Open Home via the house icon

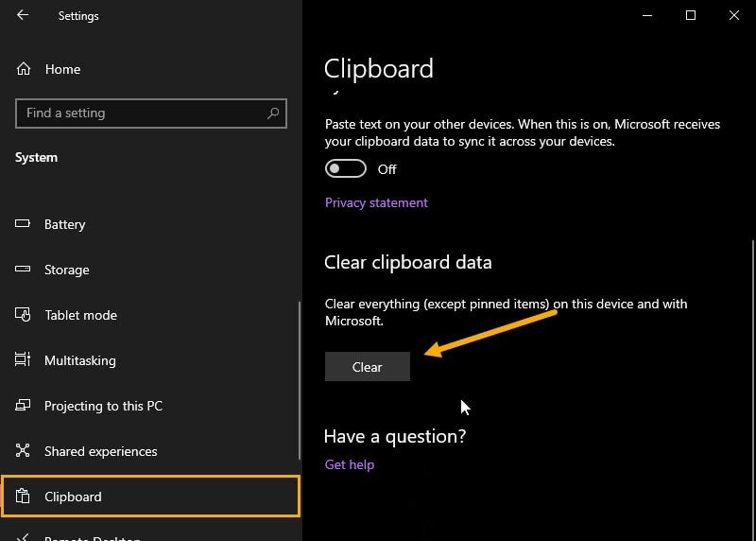point(23,69)
